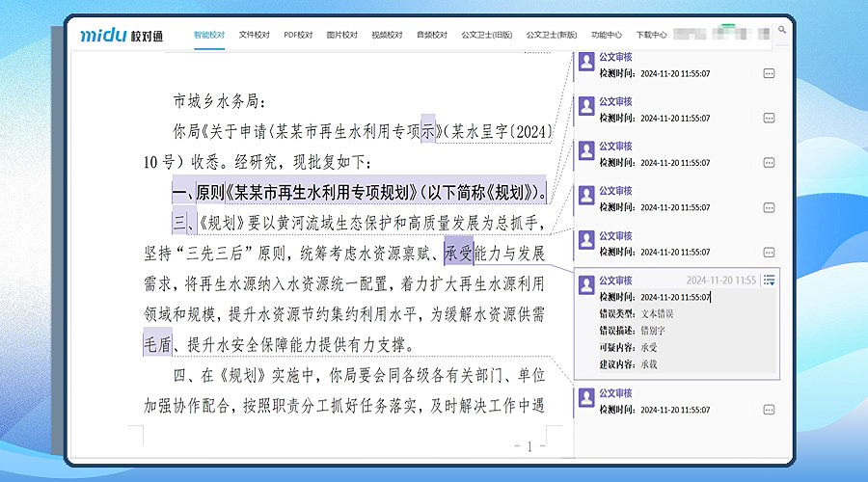Click the avatar of the fourth 公文审核 comment

(586, 195)
